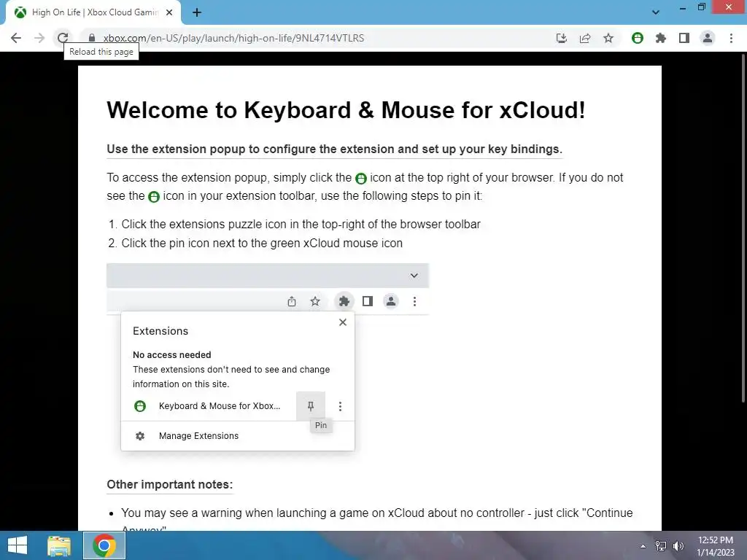Viewport: 747px width, 560px height.
Task: Open Chrome three-dot menu
Action: [x=731, y=38]
